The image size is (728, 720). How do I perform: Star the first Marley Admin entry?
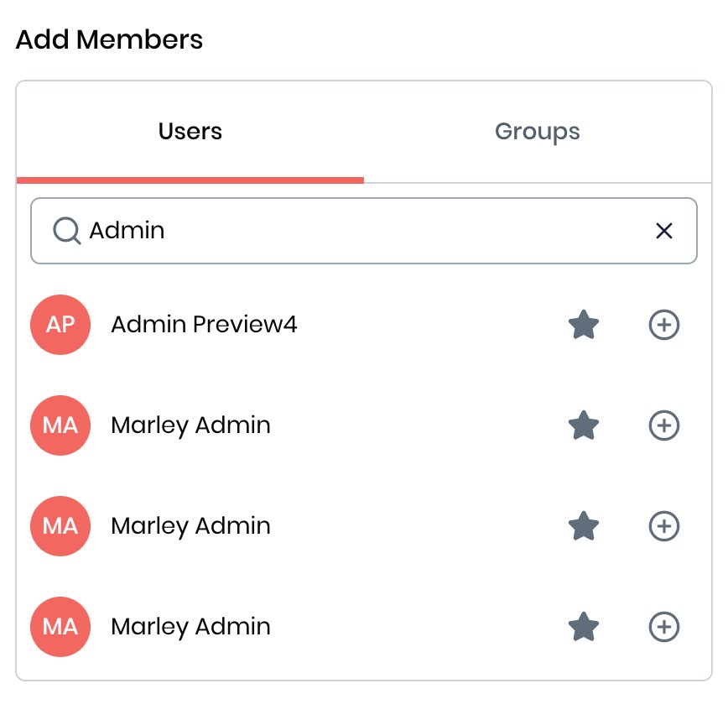[583, 425]
